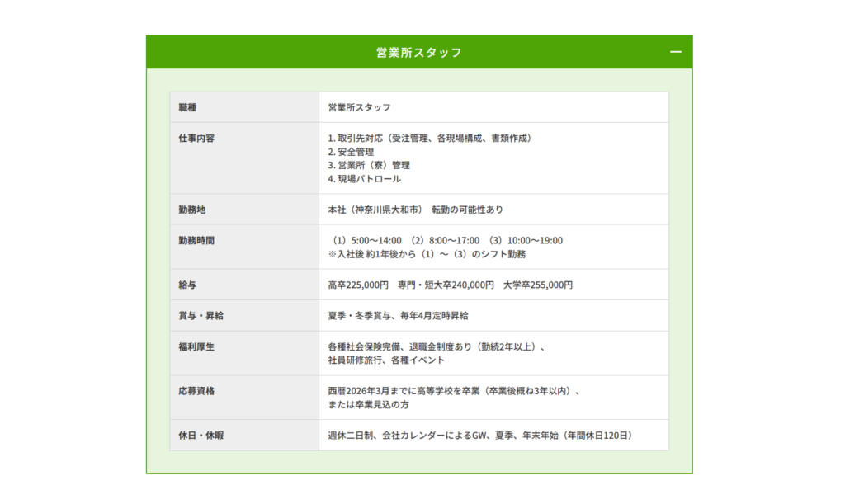Click 週休二日制 holiday description text
This screenshot has height=504, width=845.
click(x=482, y=435)
